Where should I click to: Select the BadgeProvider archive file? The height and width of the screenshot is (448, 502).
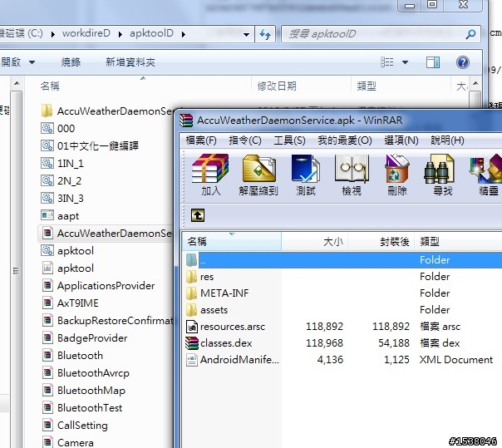(x=85, y=337)
